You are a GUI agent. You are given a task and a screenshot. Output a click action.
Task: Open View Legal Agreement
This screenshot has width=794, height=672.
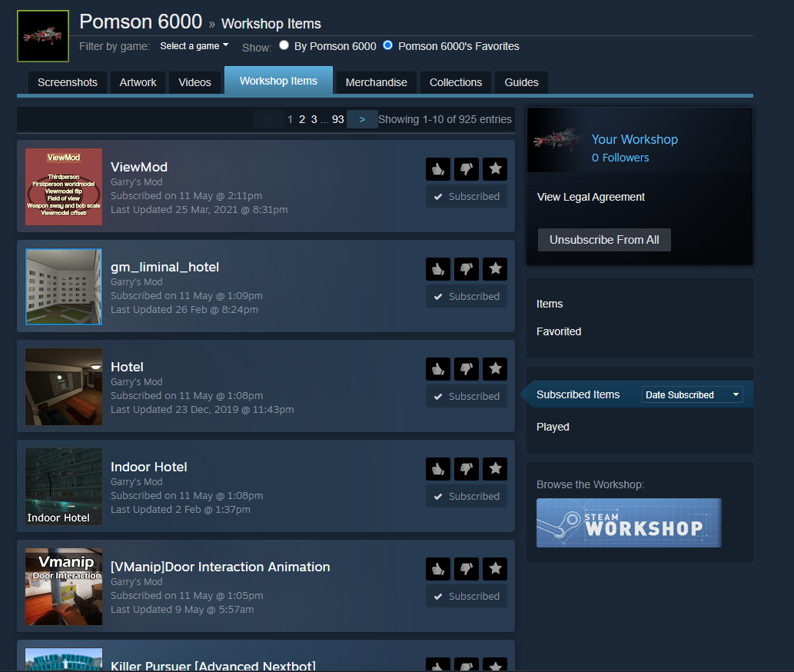(x=591, y=197)
